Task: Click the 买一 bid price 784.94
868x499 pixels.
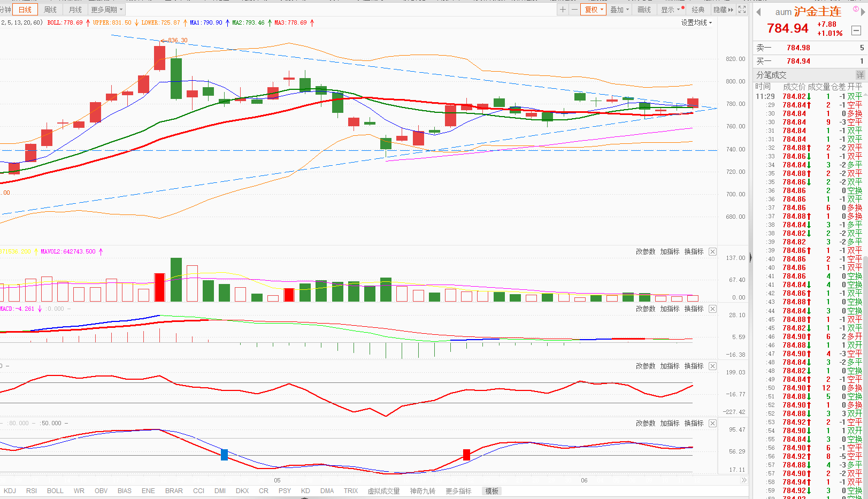Action: tap(798, 61)
